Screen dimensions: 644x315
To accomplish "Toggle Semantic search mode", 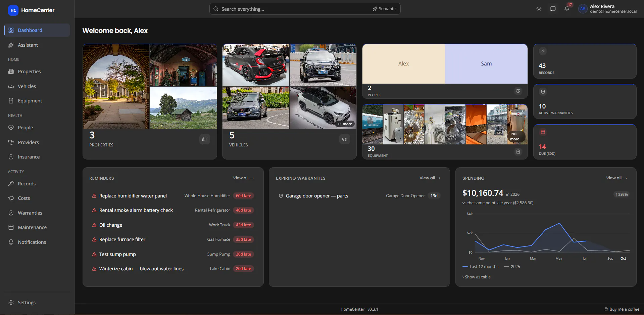I will (x=385, y=9).
